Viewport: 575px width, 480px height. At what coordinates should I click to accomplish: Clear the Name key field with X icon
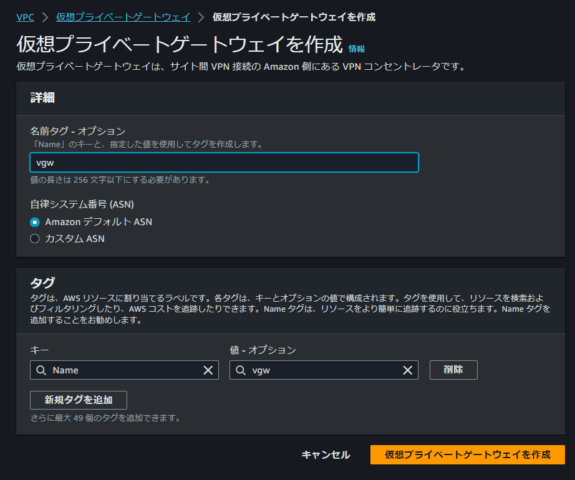(208, 370)
